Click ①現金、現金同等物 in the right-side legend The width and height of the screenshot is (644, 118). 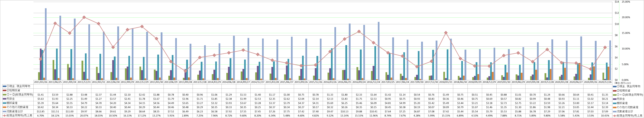[x=629, y=86]
